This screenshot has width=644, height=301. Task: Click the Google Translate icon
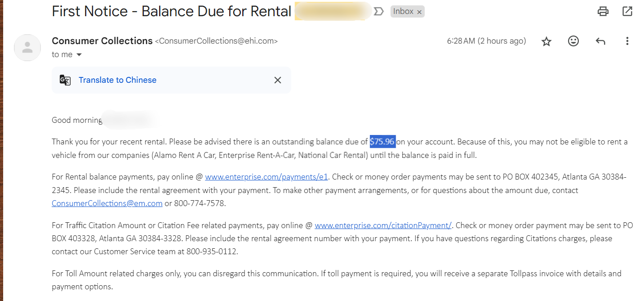point(65,80)
